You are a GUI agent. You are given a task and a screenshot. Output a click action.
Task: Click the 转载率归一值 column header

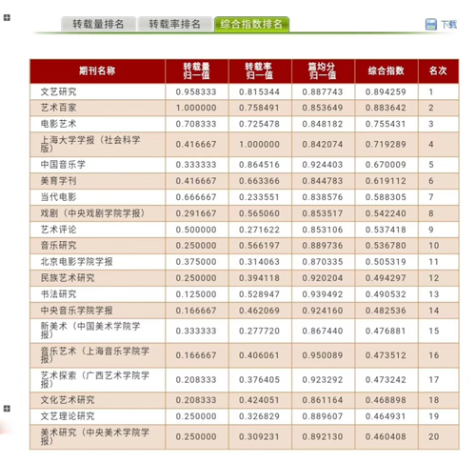(x=260, y=70)
